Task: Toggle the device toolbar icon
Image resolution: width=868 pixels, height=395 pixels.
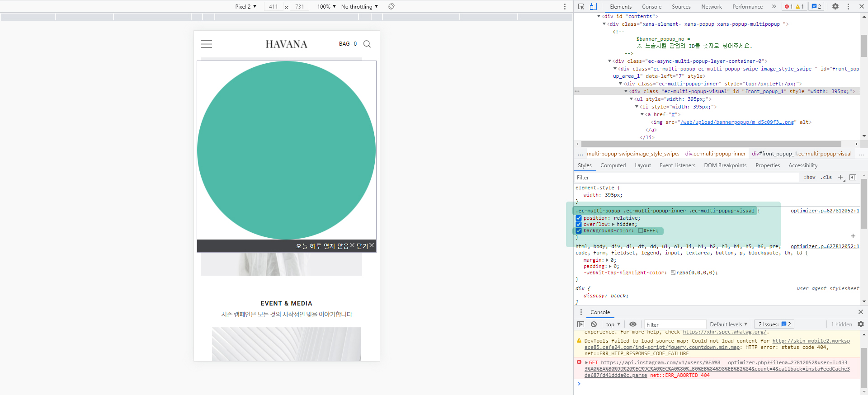Action: (x=593, y=6)
